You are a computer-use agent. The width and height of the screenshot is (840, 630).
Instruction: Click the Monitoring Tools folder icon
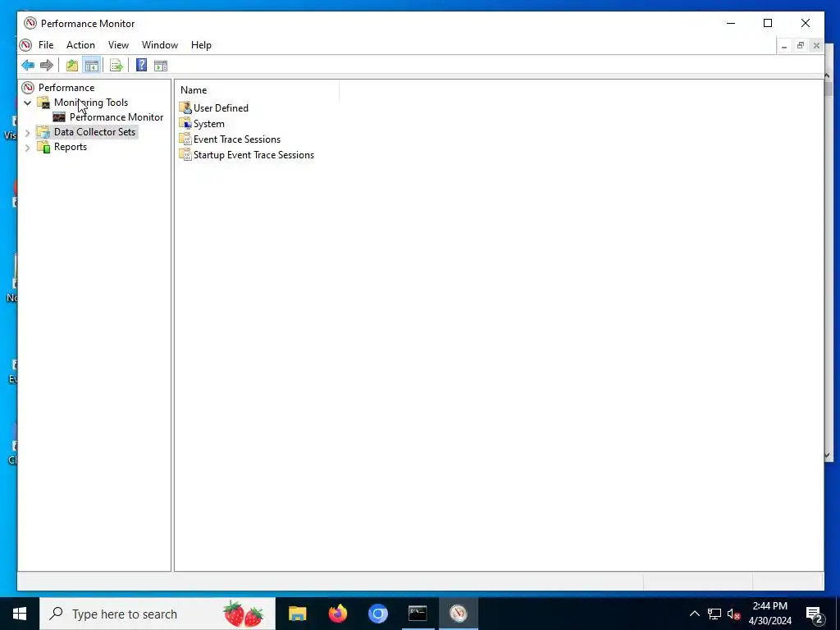tap(43, 103)
